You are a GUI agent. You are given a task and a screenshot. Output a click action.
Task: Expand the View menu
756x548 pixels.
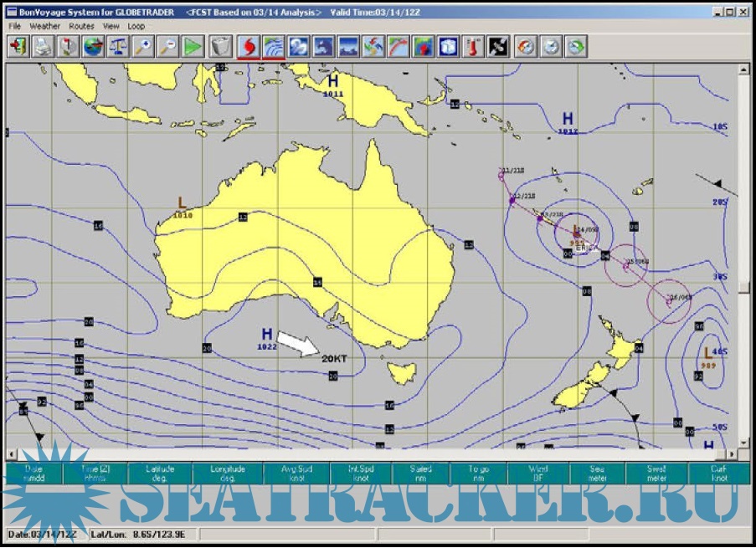[111, 26]
